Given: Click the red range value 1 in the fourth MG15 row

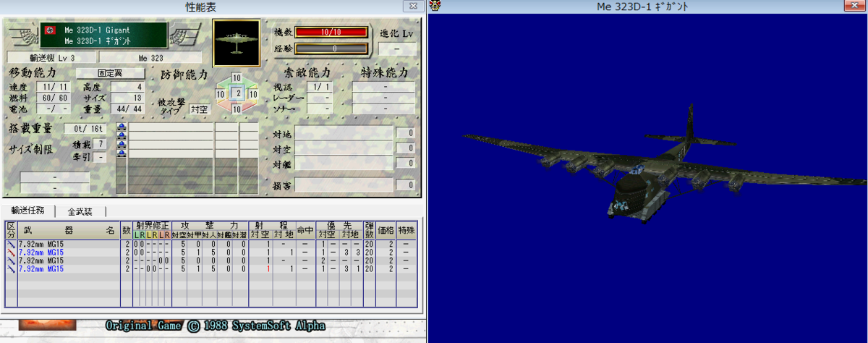Looking at the screenshot, I should [268, 268].
